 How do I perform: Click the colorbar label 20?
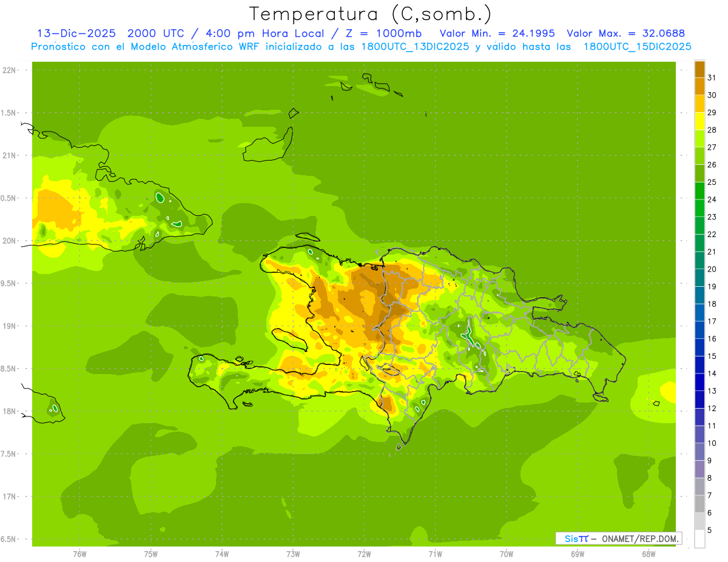(712, 269)
